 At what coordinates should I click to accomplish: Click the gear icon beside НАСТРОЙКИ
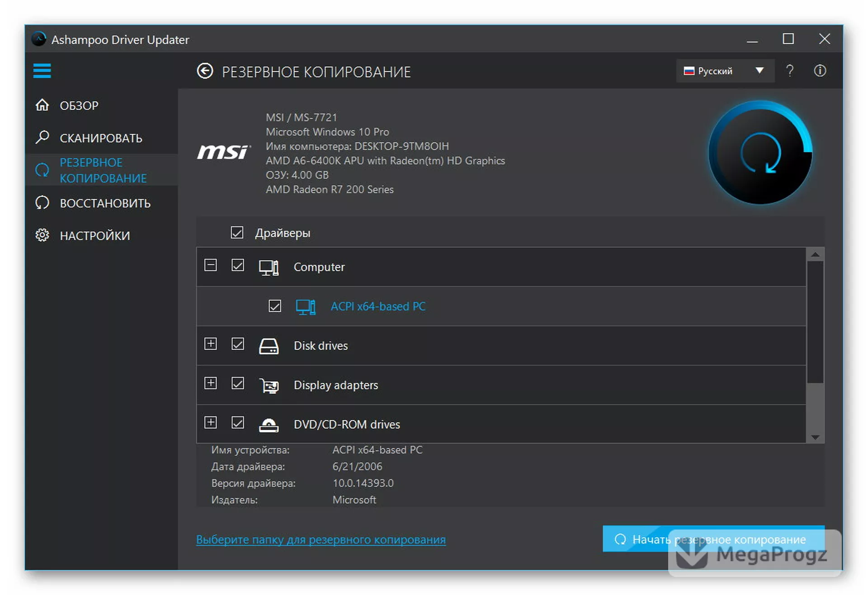[x=42, y=235]
